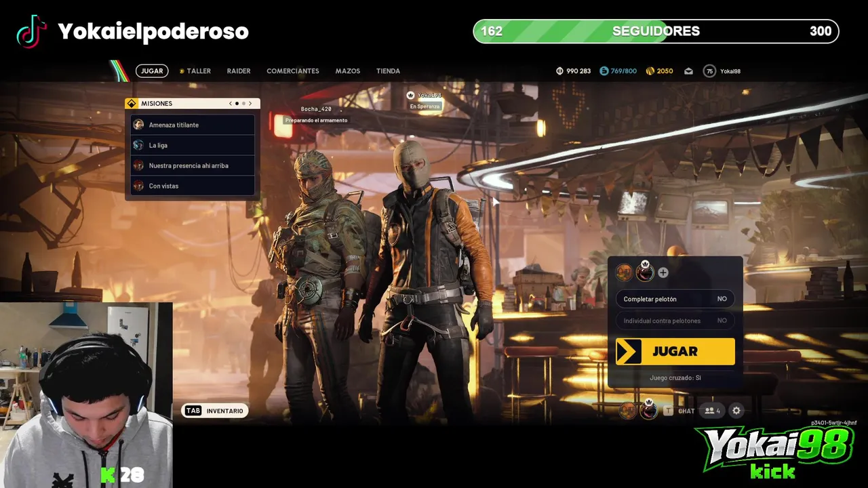Screen dimensions: 868x488
Task: Click the coin icon beside 990 283
Action: tap(560, 70)
